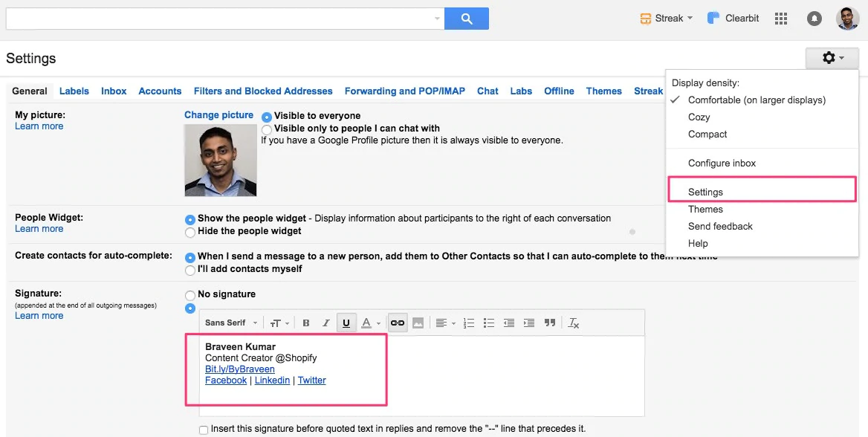Open the text size dropdown
Viewport: 868px width, 437px height.
point(279,323)
